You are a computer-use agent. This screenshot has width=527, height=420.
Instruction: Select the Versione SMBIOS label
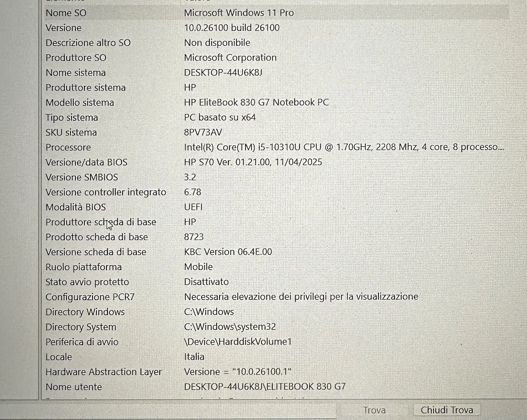pos(82,177)
